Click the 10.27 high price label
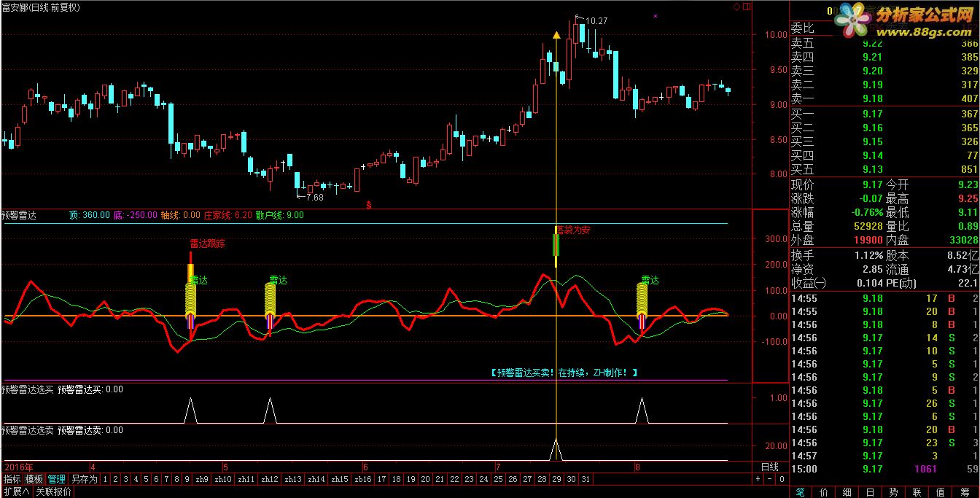The image size is (980, 498). click(x=596, y=21)
